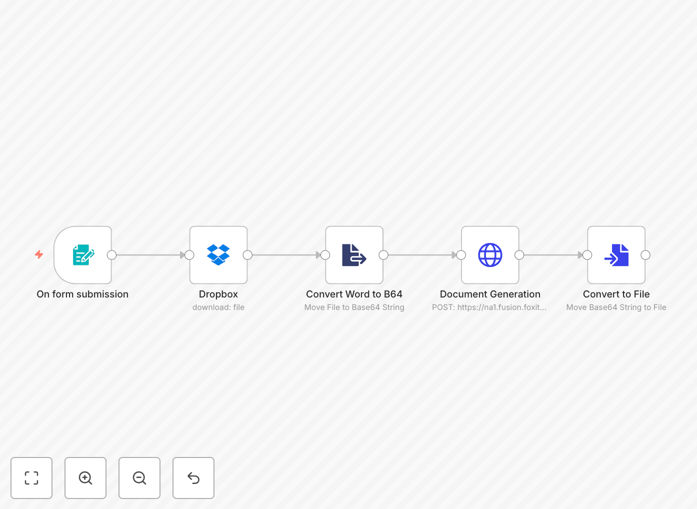
Task: Click output connector of Document Generation node
Action: pyautogui.click(x=519, y=255)
